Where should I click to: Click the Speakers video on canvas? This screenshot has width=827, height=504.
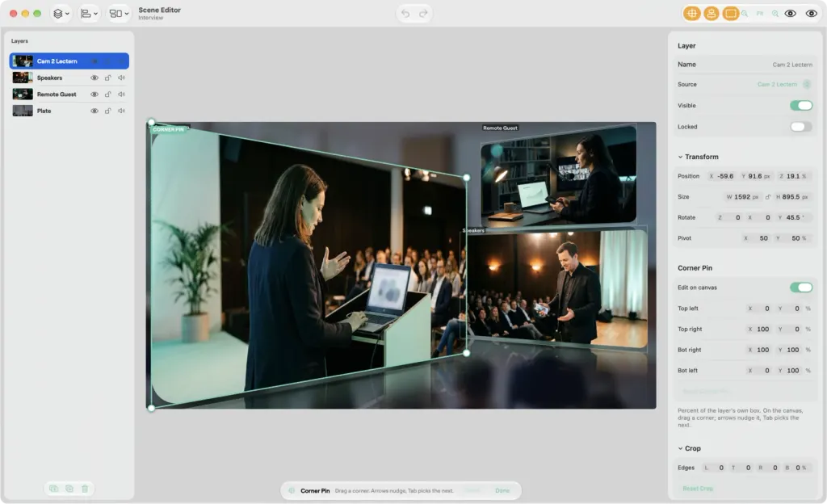(x=558, y=289)
